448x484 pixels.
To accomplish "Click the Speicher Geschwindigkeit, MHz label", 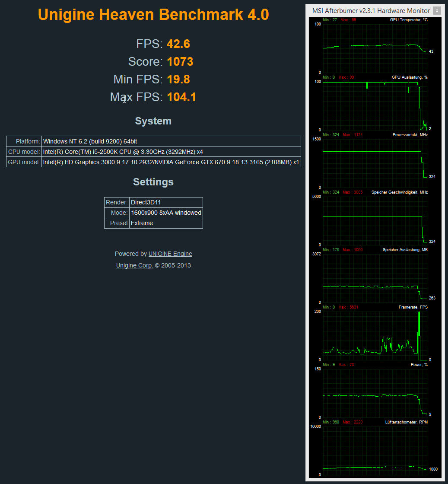I will pos(400,192).
